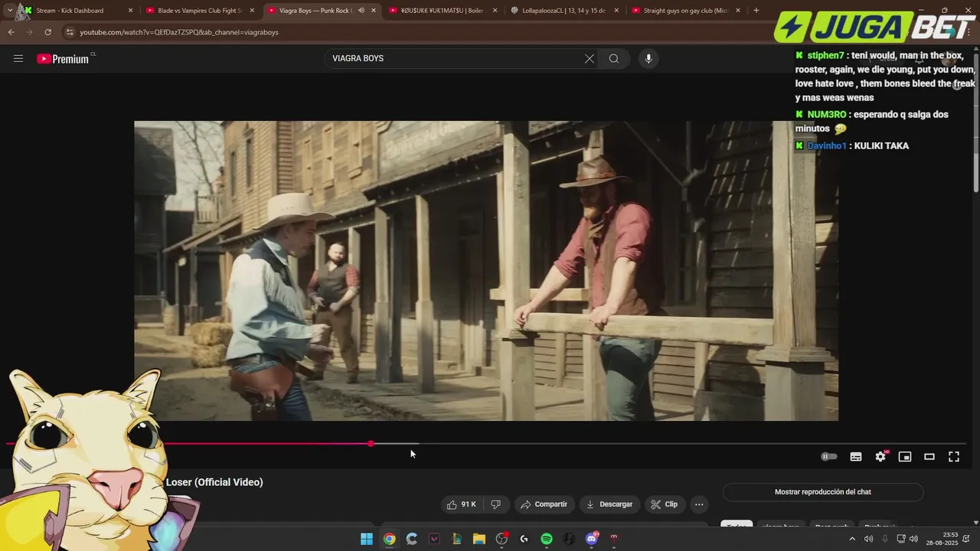Open the Windows Start menu
Viewport: 980px width, 551px height.
(367, 539)
